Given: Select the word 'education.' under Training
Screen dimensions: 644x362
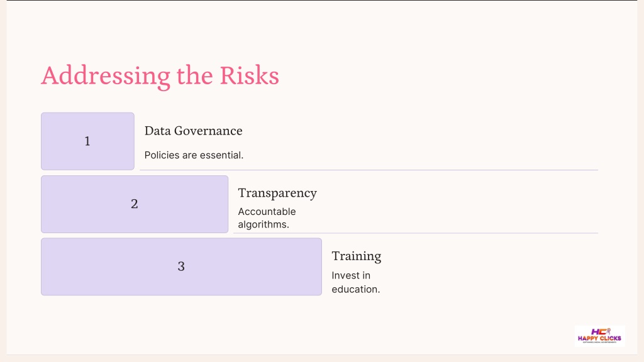Looking at the screenshot, I should 356,289.
